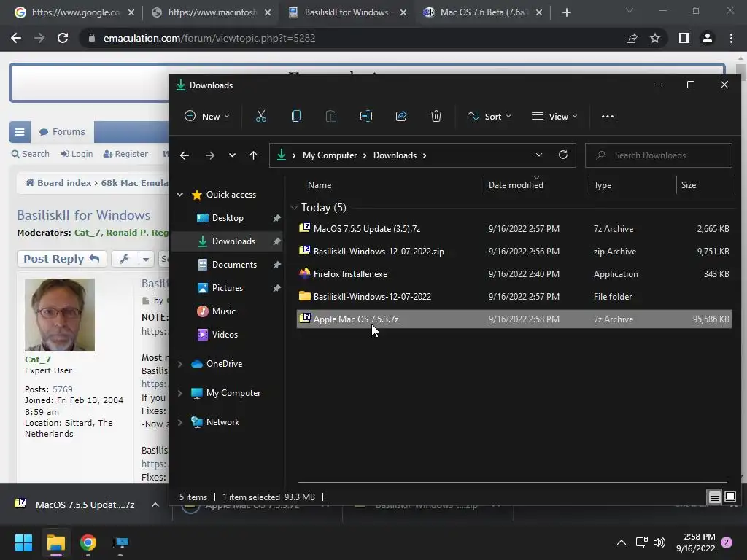Go up one folder level in Explorer
This screenshot has height=560, width=747.
(253, 155)
